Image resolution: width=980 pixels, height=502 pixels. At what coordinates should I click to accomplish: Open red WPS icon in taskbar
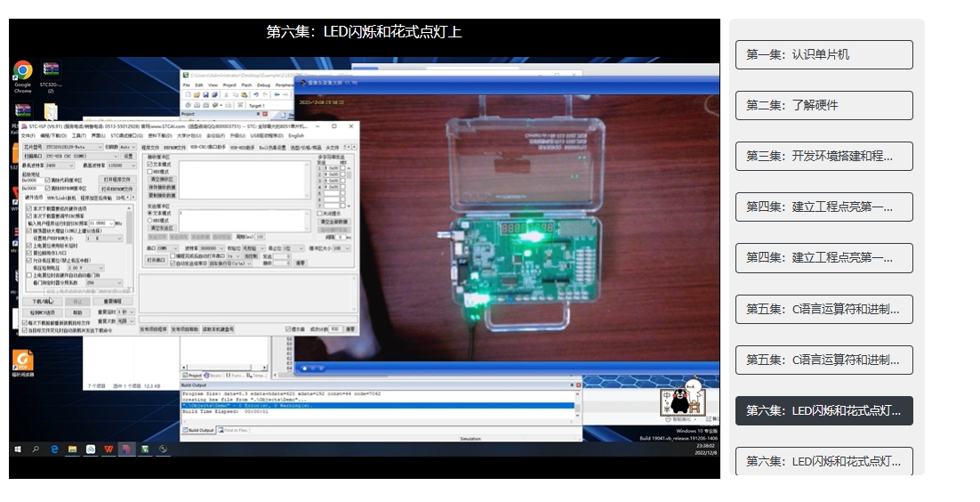click(108, 449)
